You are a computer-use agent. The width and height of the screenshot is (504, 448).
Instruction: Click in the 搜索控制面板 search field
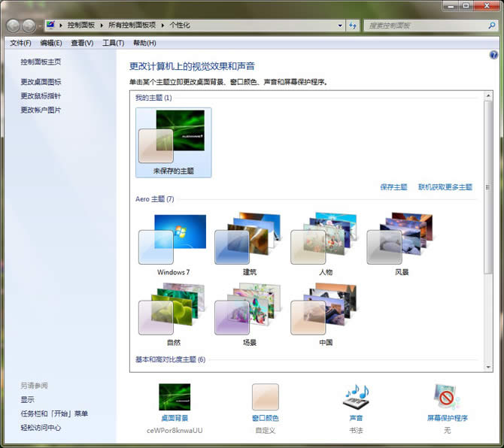point(425,26)
